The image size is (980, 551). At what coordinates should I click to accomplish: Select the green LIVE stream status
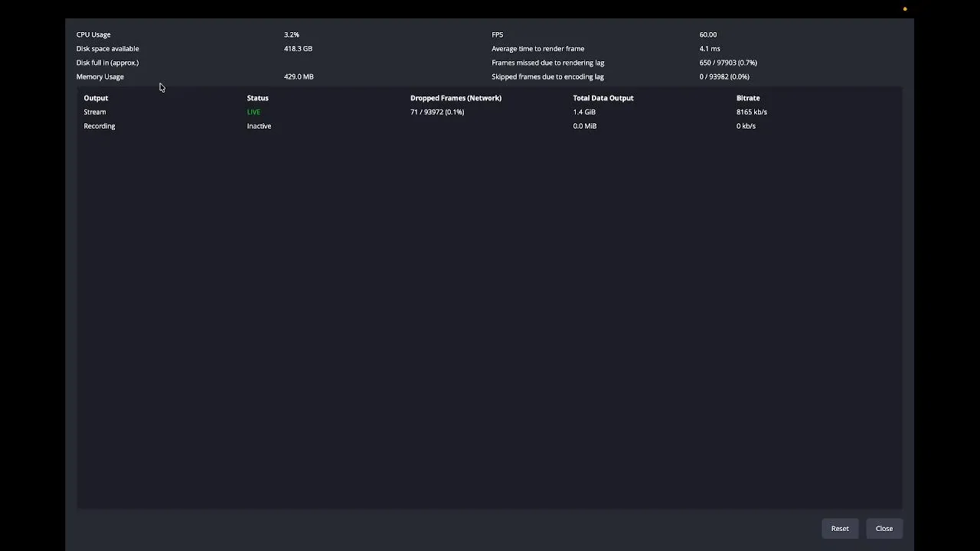(253, 112)
